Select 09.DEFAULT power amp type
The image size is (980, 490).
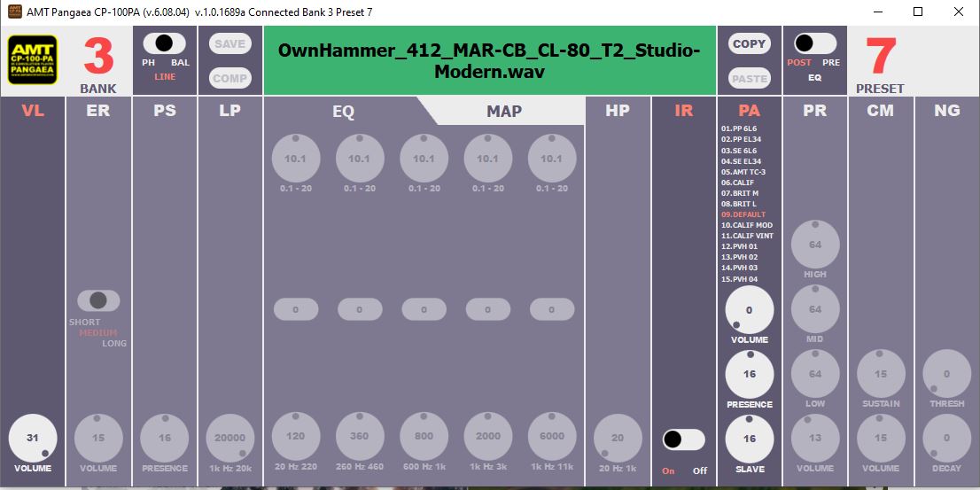pos(743,214)
